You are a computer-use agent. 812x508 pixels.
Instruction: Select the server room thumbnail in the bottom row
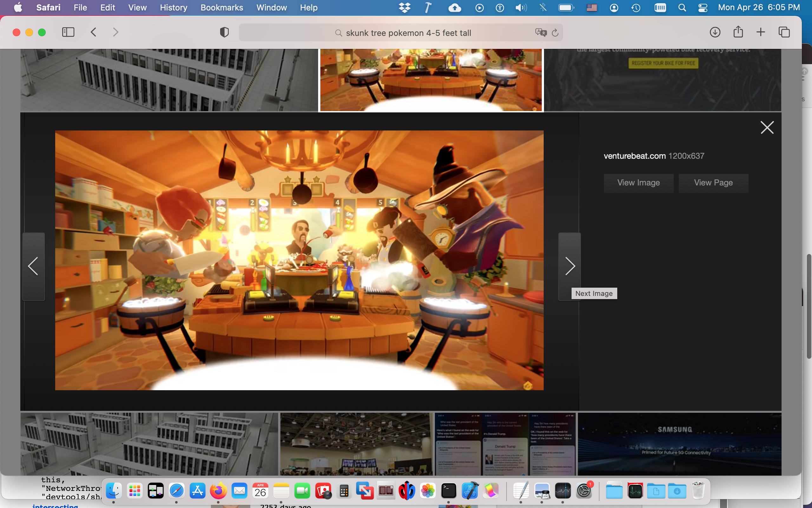click(149, 444)
